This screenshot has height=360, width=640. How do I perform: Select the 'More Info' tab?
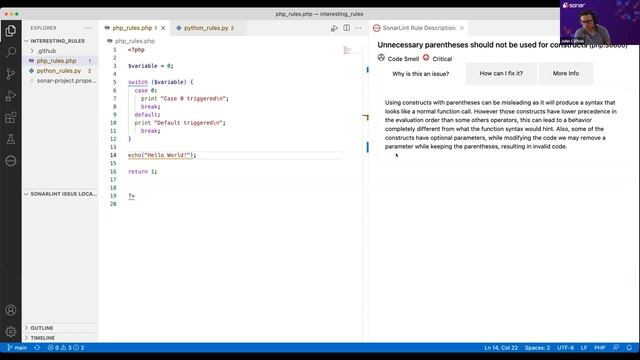(566, 73)
